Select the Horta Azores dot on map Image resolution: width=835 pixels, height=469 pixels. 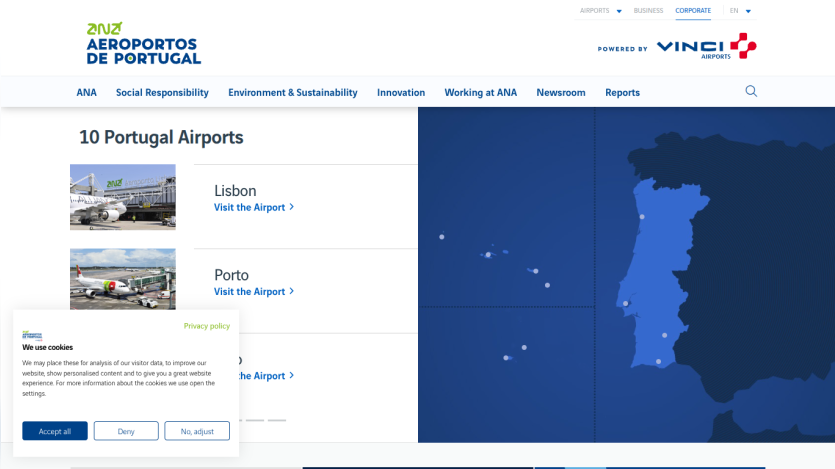click(x=488, y=255)
